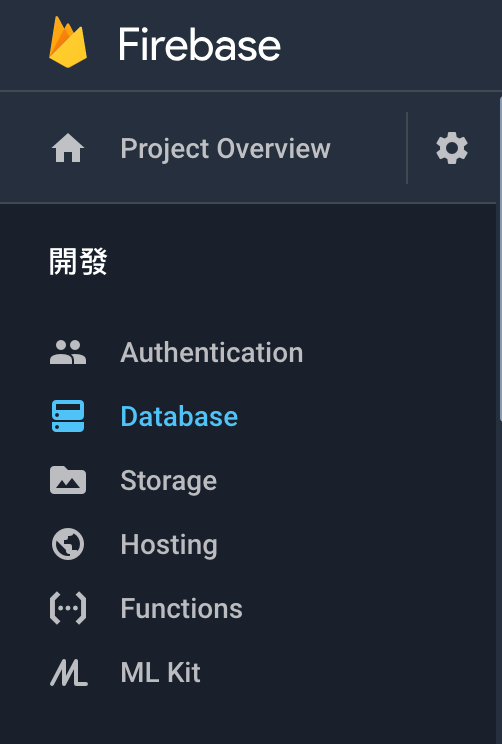Open the Project Overview page
Screen dimensions: 502x744
(225, 149)
